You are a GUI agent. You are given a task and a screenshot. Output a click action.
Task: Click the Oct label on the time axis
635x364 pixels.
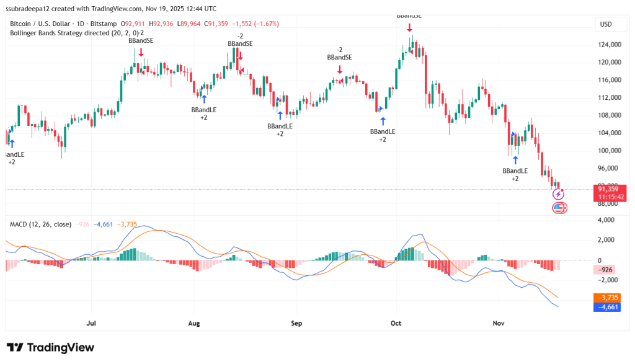tap(396, 323)
